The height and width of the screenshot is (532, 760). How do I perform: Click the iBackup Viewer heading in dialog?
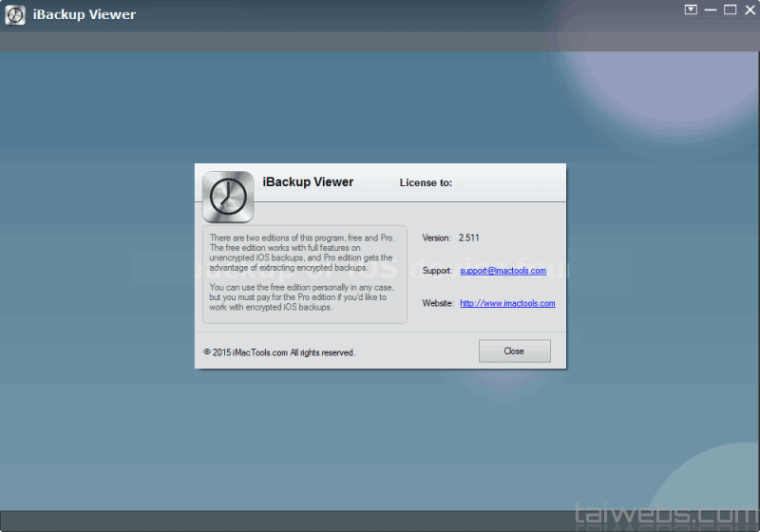pyautogui.click(x=308, y=182)
